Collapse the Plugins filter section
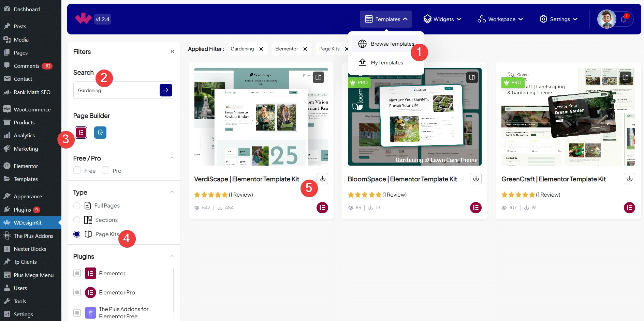The width and height of the screenshot is (644, 321). (x=172, y=256)
